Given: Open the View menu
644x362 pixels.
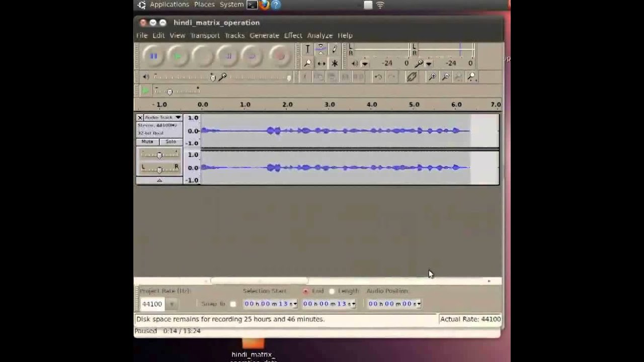Looking at the screenshot, I should 177,35.
